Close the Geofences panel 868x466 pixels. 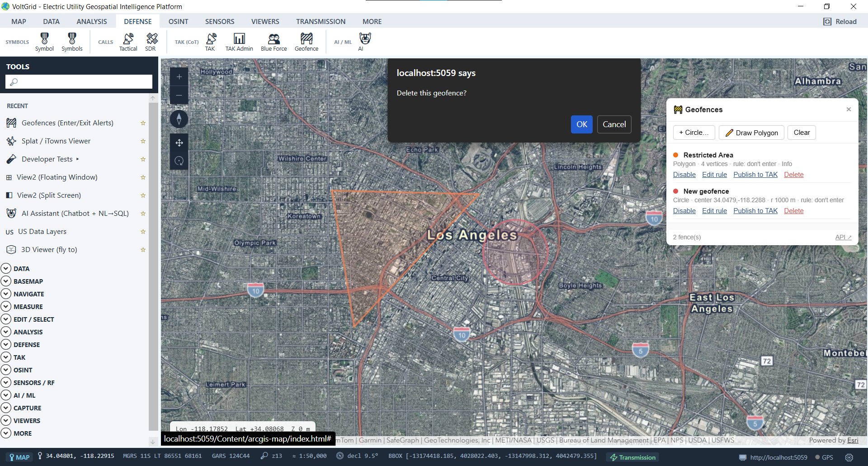click(x=849, y=109)
